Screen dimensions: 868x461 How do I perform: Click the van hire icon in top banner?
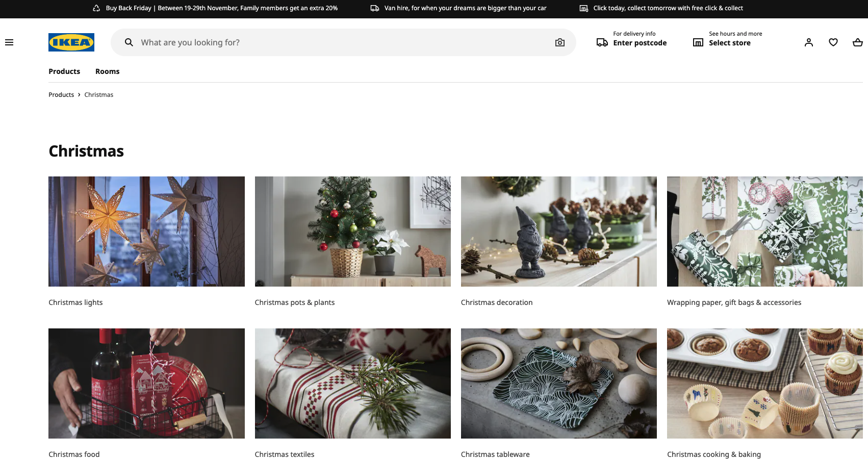pos(375,8)
